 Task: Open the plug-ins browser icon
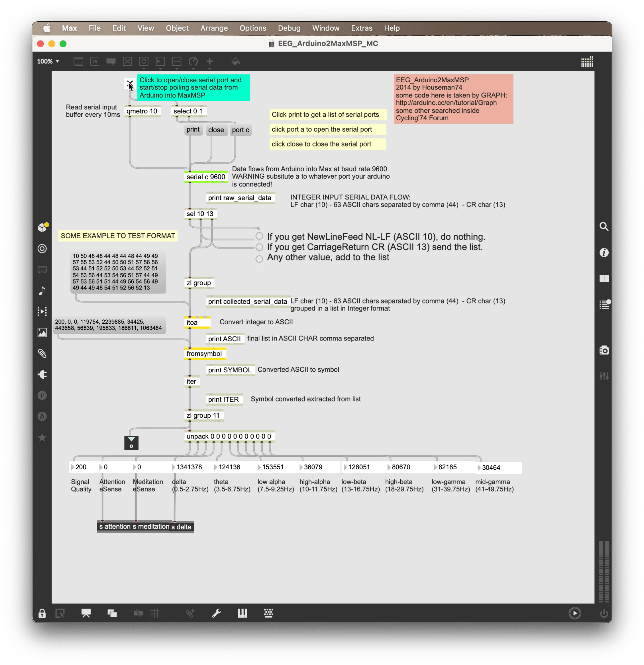click(42, 374)
